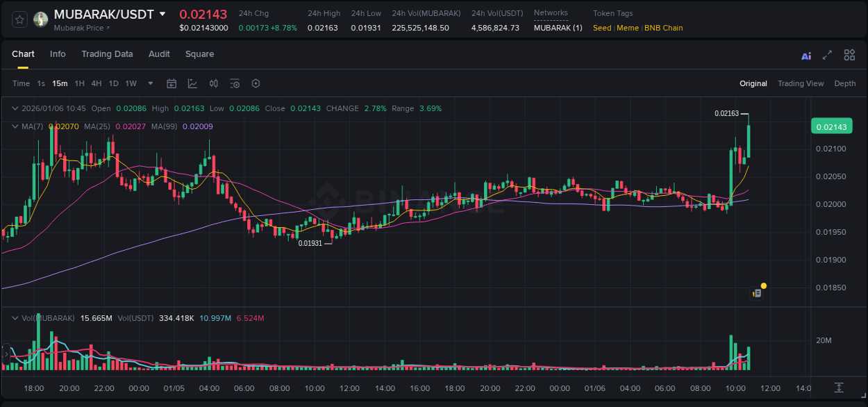Favorite MUBARAK/USDT via the star icon

coord(19,19)
